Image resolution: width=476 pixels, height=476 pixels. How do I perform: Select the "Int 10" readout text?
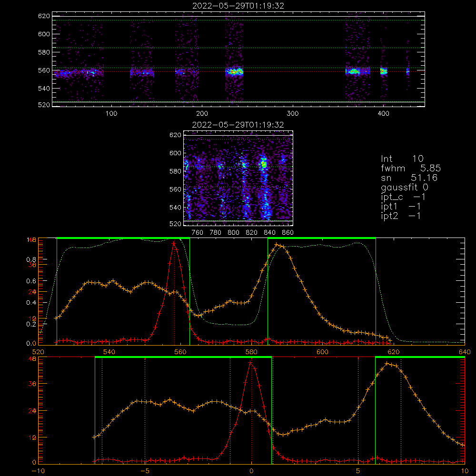402,159
